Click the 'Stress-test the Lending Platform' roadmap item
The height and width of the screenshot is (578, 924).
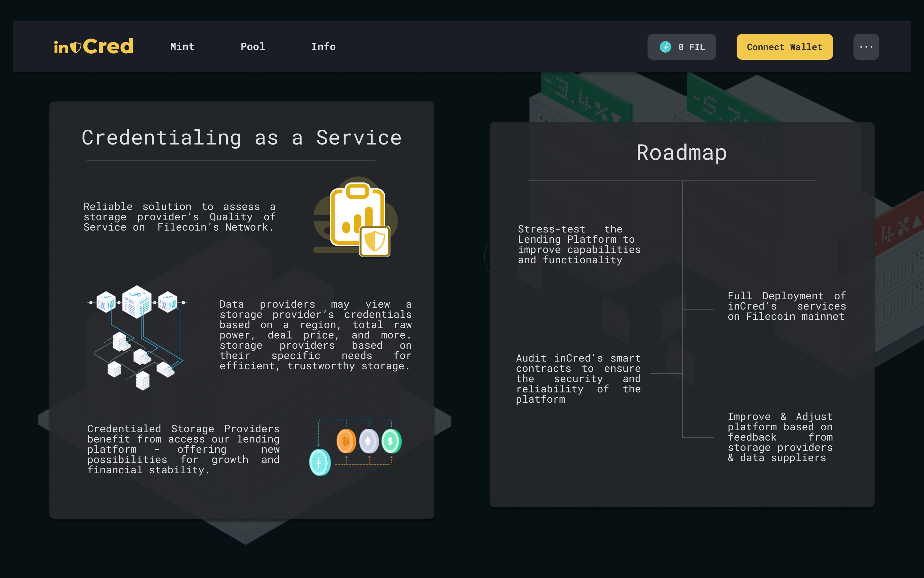coord(579,244)
